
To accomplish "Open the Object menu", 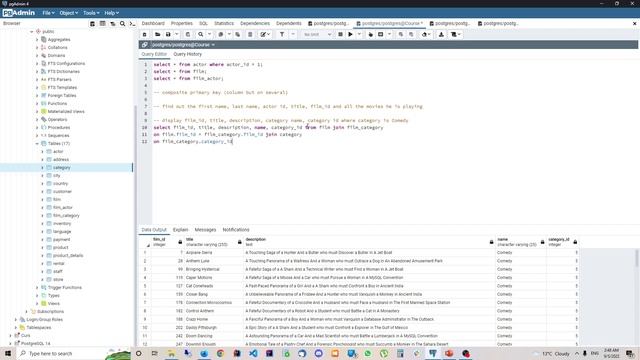I will [68, 13].
